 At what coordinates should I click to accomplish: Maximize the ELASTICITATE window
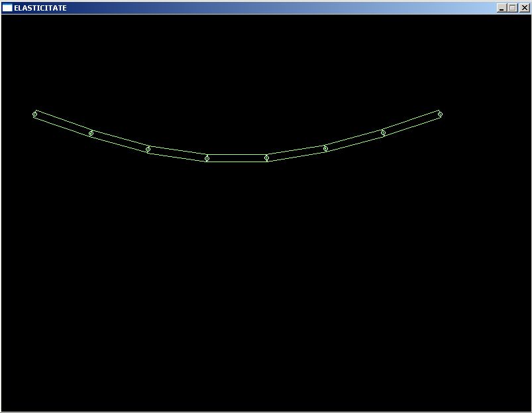pyautogui.click(x=513, y=8)
